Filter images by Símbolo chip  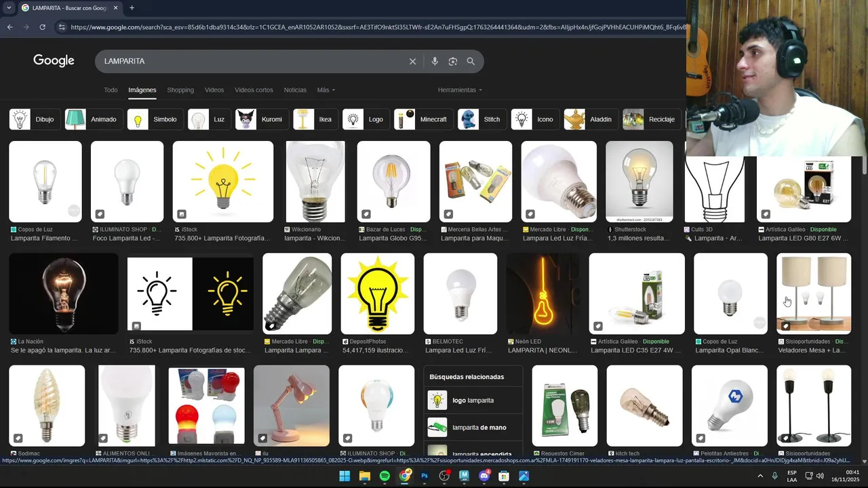(155, 119)
